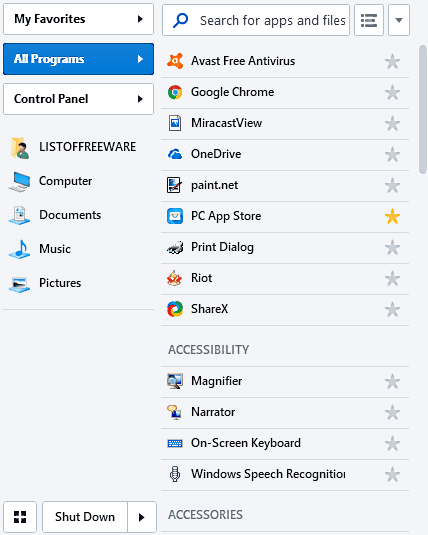The image size is (428, 535).
Task: Click Windows Speech Recognition microphone icon
Action: click(175, 474)
